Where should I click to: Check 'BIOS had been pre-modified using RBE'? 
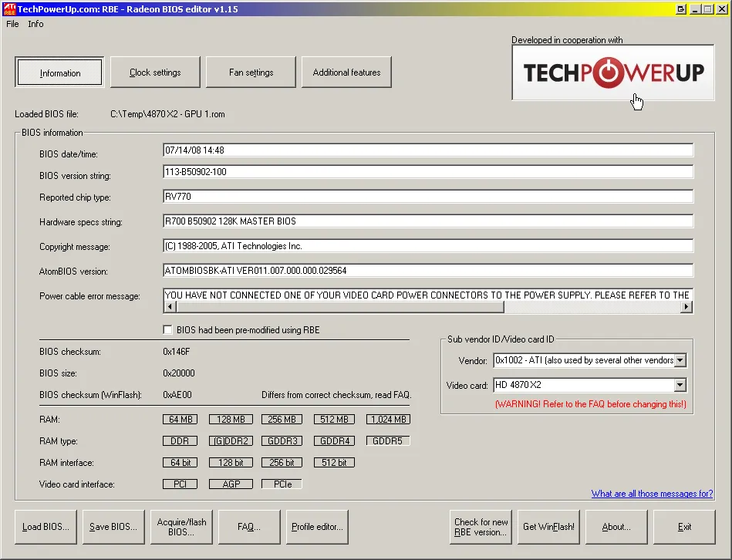coord(167,329)
